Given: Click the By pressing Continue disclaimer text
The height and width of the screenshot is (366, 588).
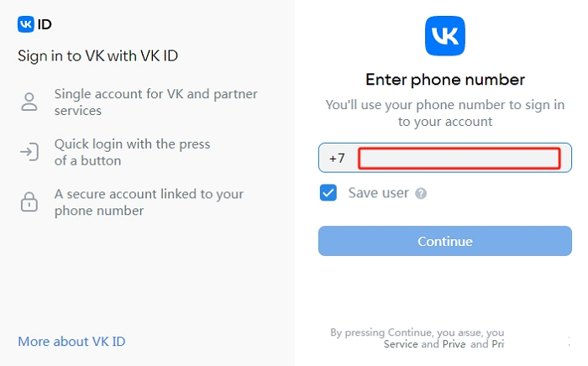Looking at the screenshot, I should 417,338.
